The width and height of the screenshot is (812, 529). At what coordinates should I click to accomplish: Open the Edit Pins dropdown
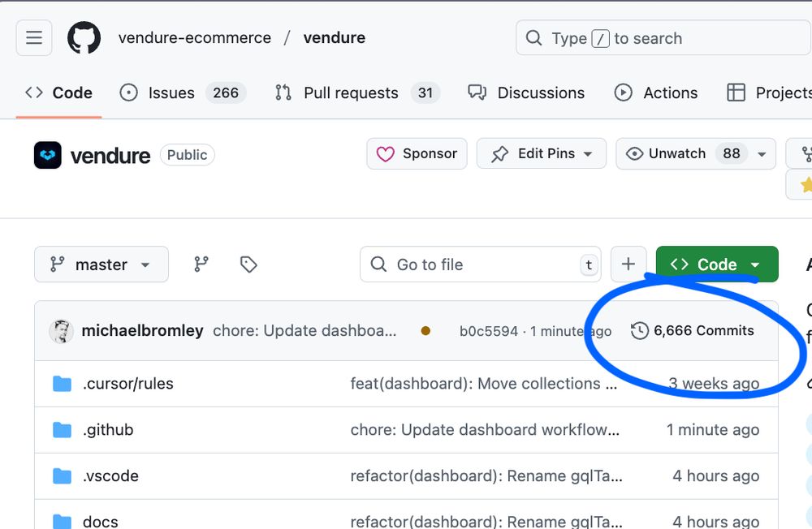[x=541, y=153]
